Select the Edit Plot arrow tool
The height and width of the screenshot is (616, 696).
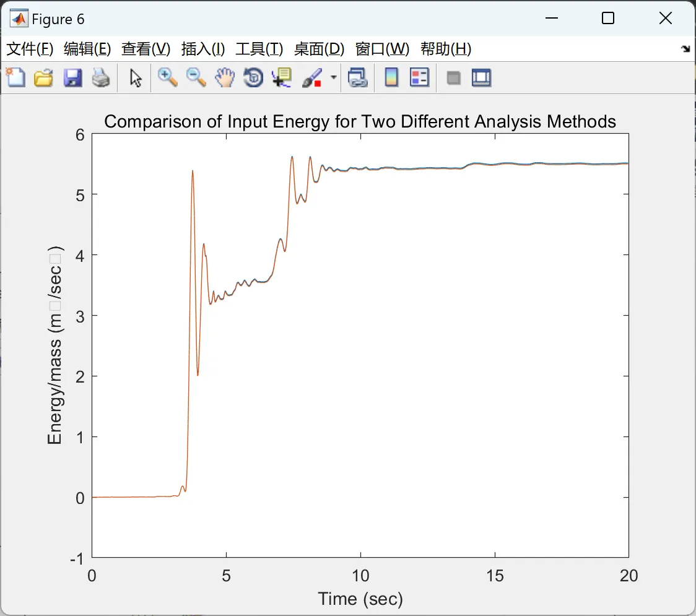coord(136,77)
